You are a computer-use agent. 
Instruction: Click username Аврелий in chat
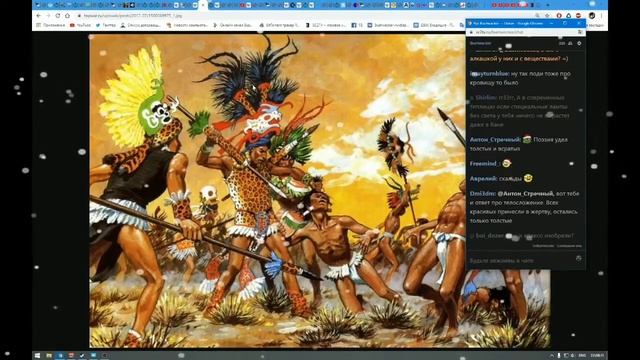(x=483, y=178)
